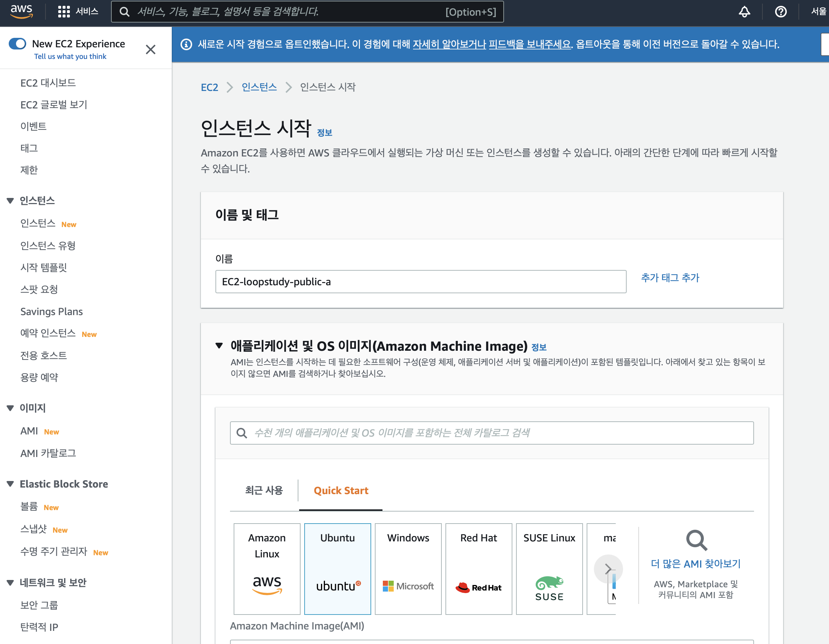Close the New EC2 Experience panel

(x=151, y=50)
